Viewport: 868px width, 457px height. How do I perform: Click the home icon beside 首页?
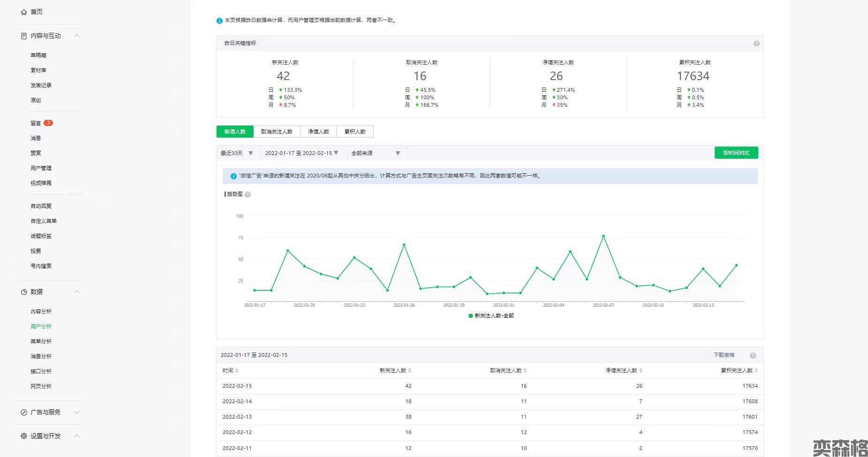point(24,12)
